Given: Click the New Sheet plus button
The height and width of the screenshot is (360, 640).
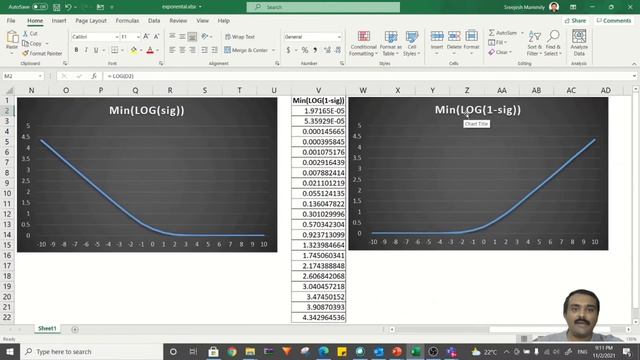Looking at the screenshot, I should [75, 329].
